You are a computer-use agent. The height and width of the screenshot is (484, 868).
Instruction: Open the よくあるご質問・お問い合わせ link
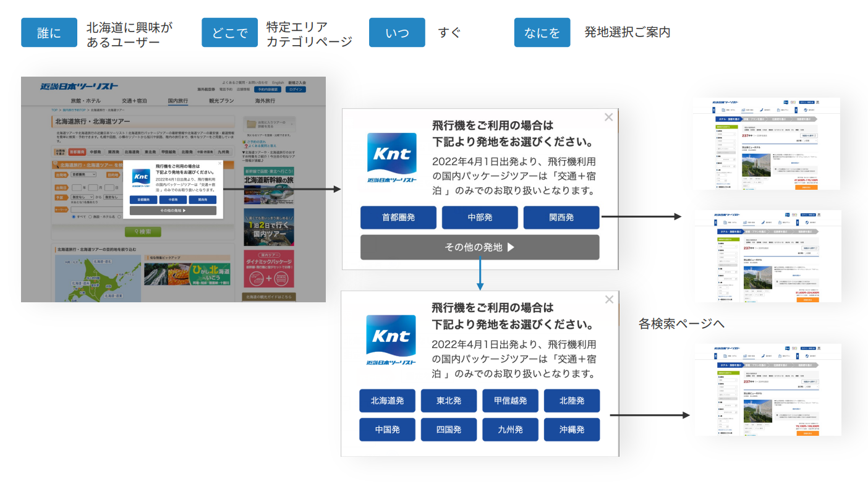click(x=245, y=82)
